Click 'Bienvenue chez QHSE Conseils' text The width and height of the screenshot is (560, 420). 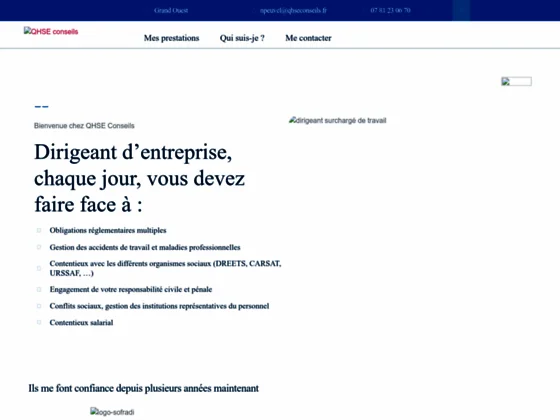point(84,126)
